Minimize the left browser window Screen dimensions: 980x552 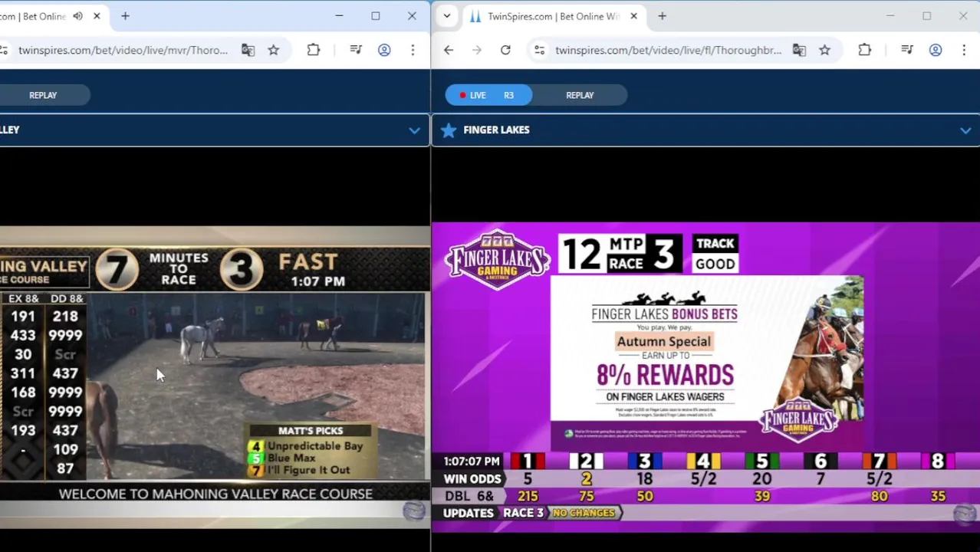(x=339, y=16)
